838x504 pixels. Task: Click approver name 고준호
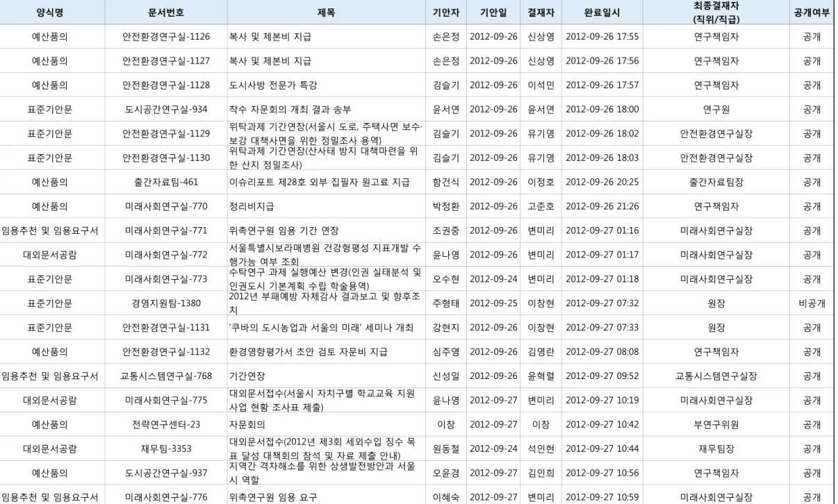[x=541, y=207]
